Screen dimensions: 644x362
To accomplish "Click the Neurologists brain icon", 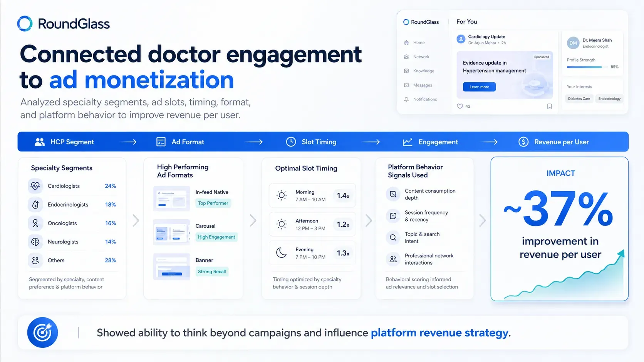I will tap(35, 242).
